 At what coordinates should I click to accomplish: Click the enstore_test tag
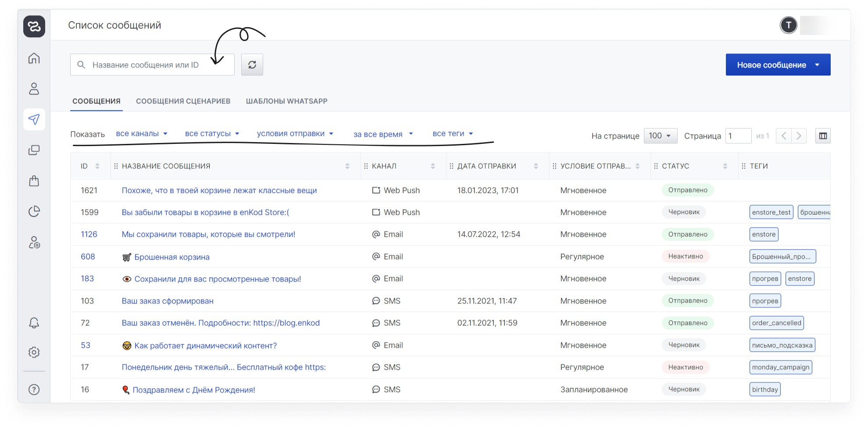[x=772, y=212]
